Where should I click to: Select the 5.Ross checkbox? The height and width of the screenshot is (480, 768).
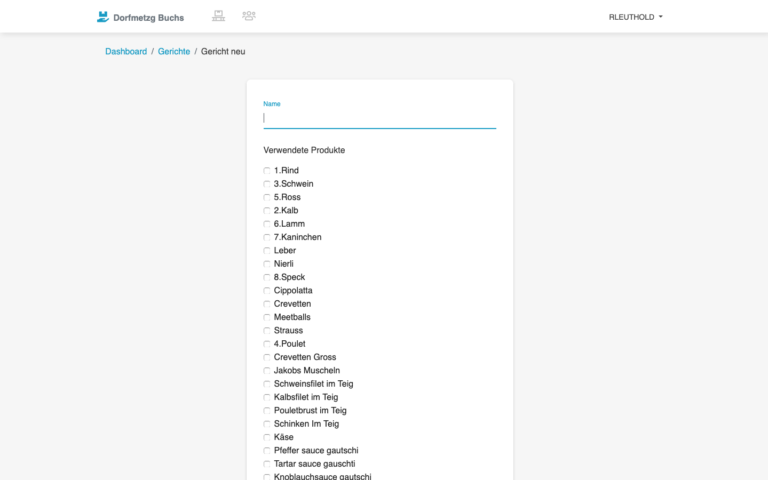point(267,197)
